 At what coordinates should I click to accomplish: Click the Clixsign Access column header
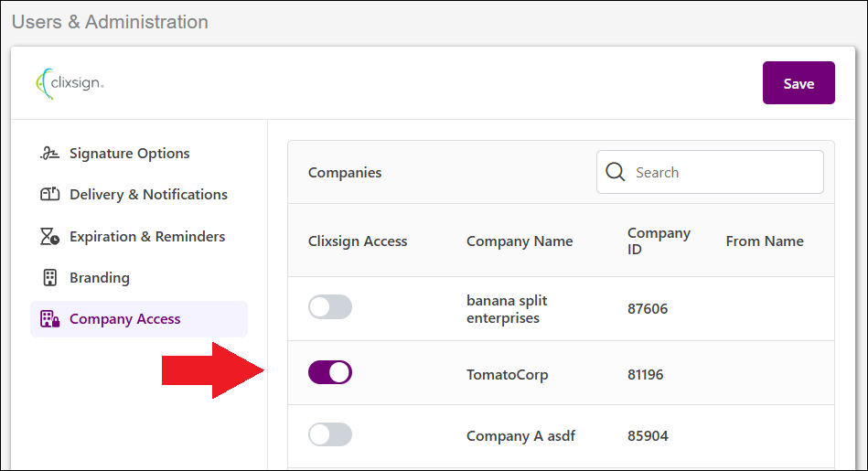point(358,241)
